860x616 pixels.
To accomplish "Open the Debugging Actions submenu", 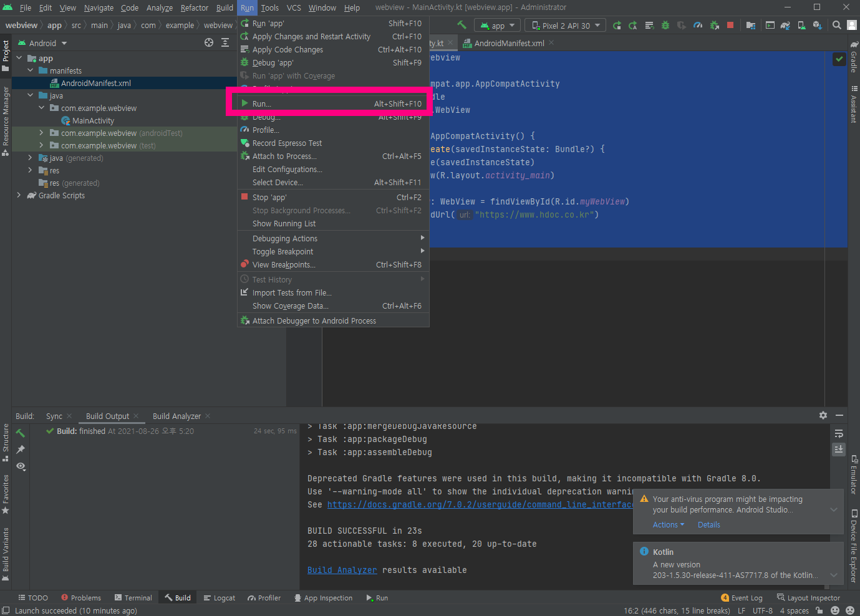I will click(x=333, y=238).
